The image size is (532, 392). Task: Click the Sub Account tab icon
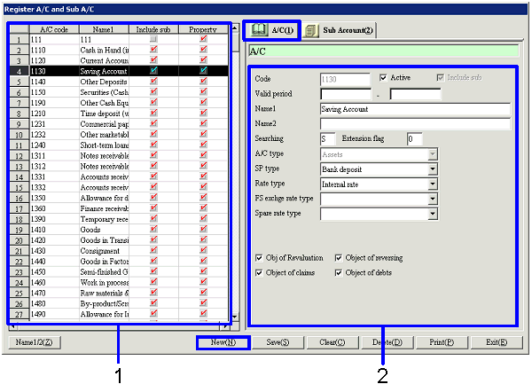(x=312, y=31)
